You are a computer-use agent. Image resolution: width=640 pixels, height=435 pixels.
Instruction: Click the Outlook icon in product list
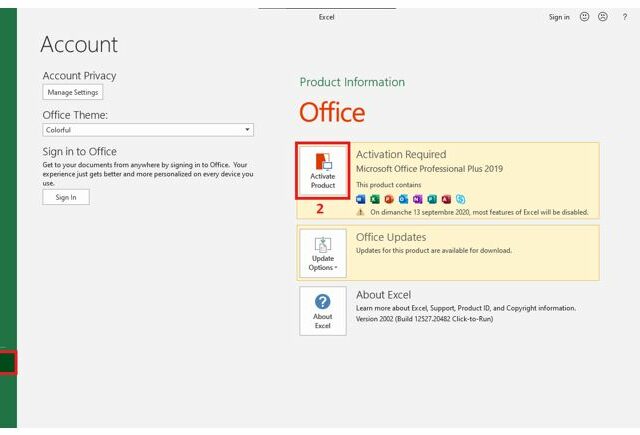[x=403, y=199]
